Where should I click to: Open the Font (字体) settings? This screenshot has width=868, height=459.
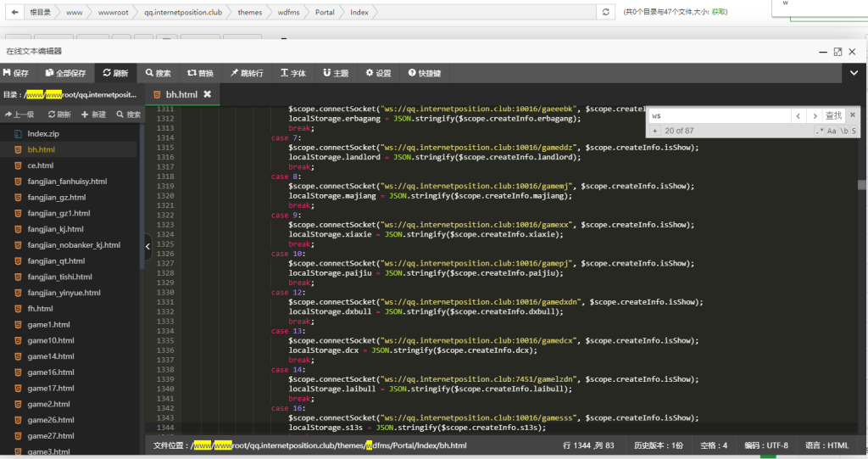[293, 73]
